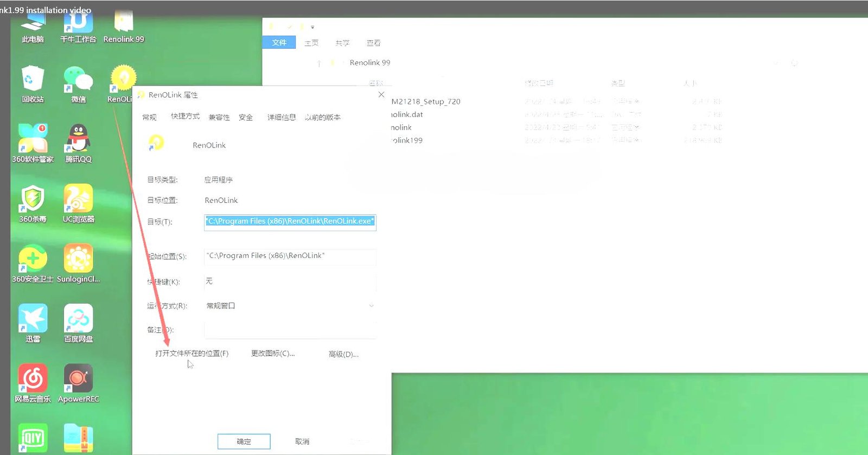
Task: Switch to the 安全 tab
Action: pos(246,117)
